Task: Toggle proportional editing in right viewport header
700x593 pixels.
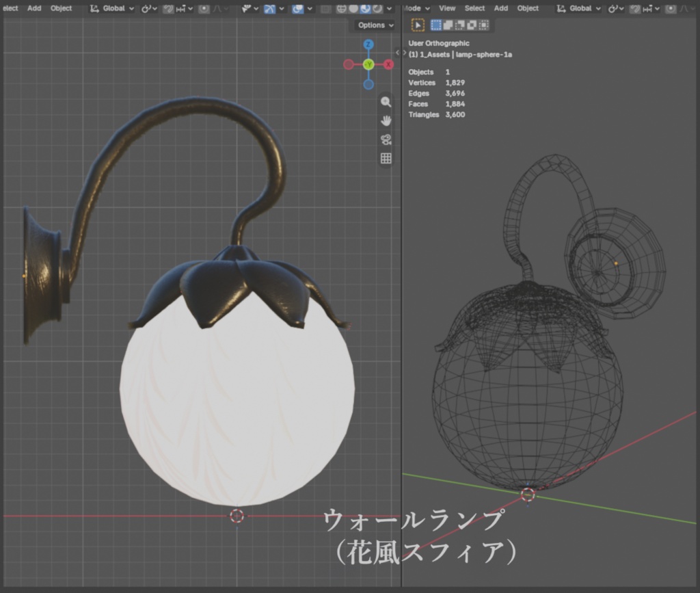Action: click(671, 8)
